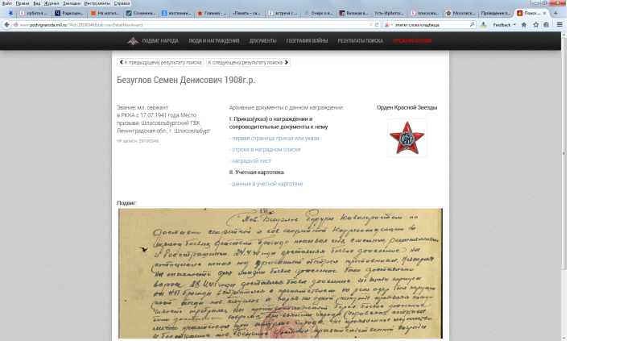Open the Feedback dropdown button
644x341 pixels.
coord(505,25)
